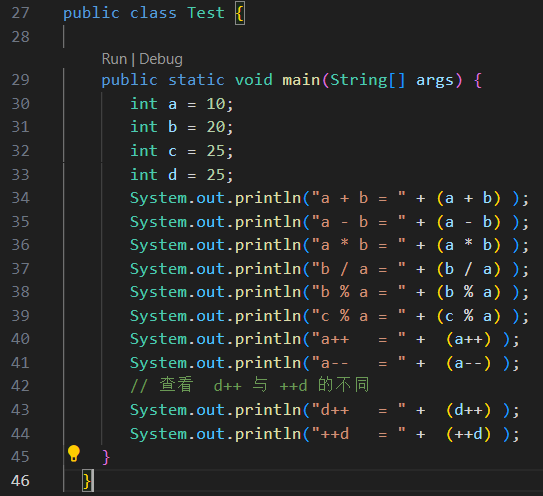Click the (a * b) expression

[x=469, y=245]
